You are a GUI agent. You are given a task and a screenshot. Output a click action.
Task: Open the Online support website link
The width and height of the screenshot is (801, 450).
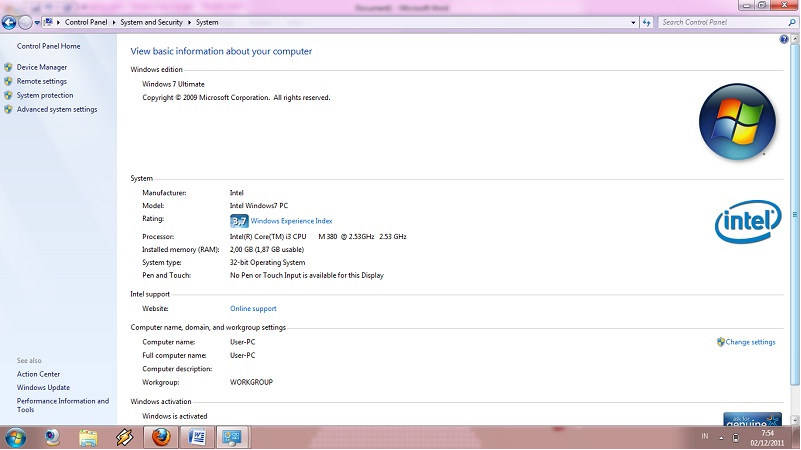(253, 309)
